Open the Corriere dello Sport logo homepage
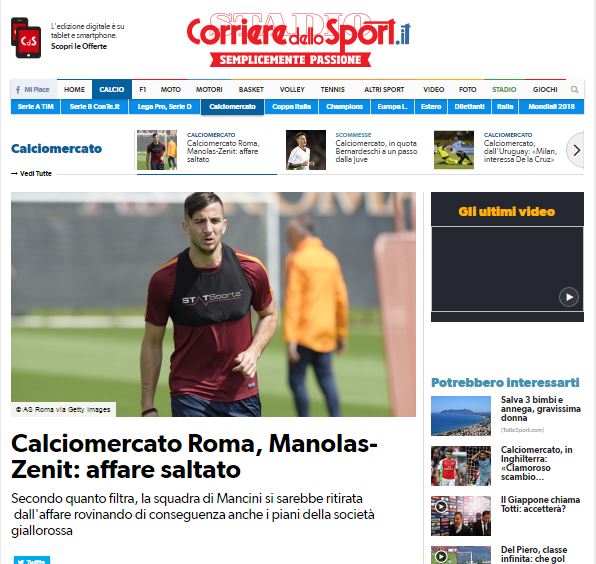 [x=298, y=41]
